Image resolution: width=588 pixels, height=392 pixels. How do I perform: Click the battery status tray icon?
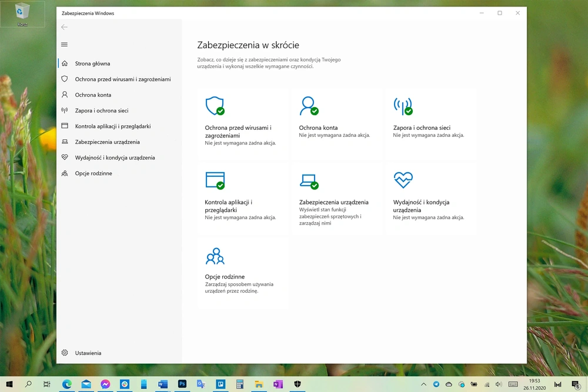[x=474, y=384]
